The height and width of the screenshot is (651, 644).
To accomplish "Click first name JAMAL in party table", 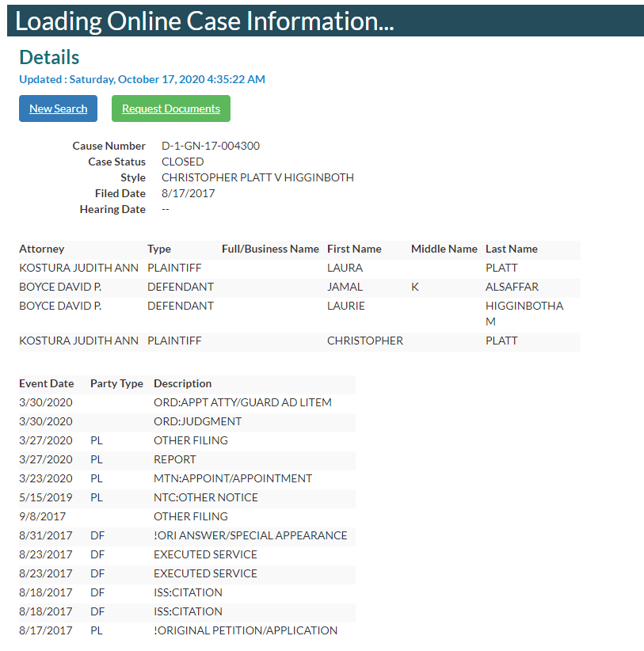I will pyautogui.click(x=345, y=287).
